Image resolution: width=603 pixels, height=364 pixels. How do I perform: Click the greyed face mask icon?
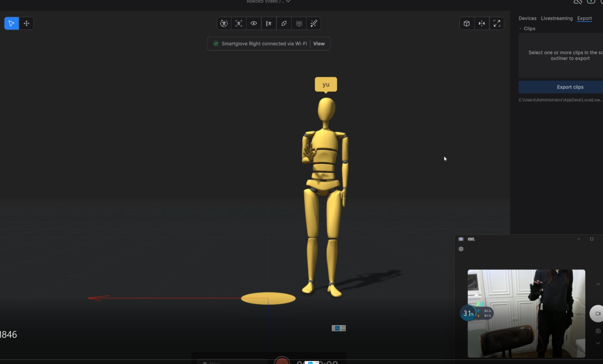299,24
